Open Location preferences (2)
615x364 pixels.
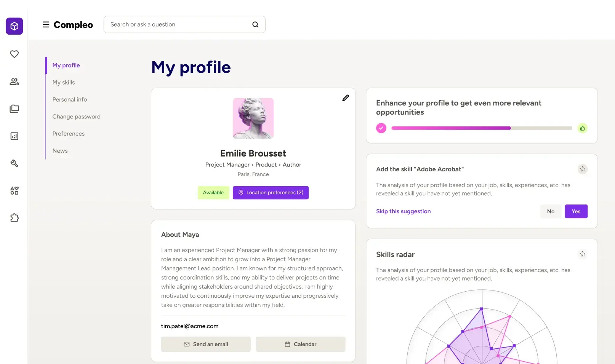271,193
